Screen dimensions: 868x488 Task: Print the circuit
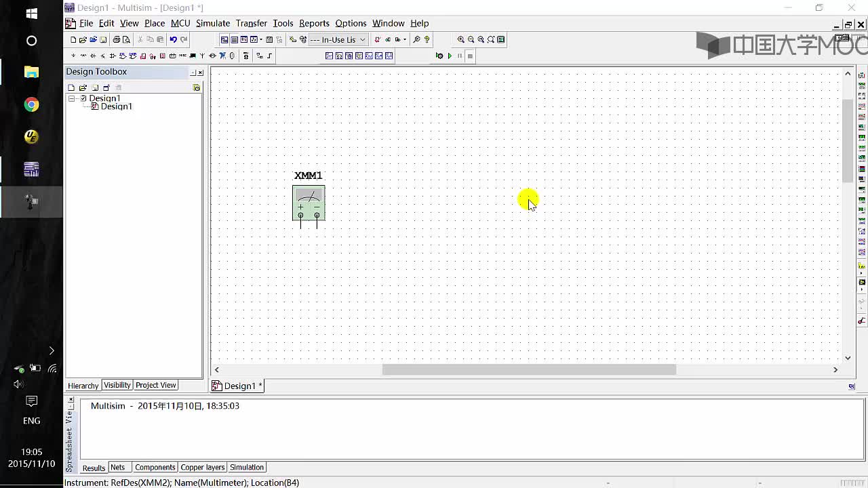(x=116, y=39)
